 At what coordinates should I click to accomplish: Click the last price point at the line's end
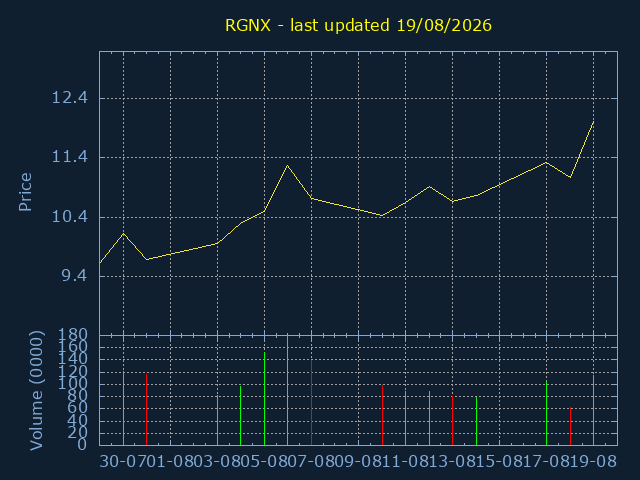[593, 121]
